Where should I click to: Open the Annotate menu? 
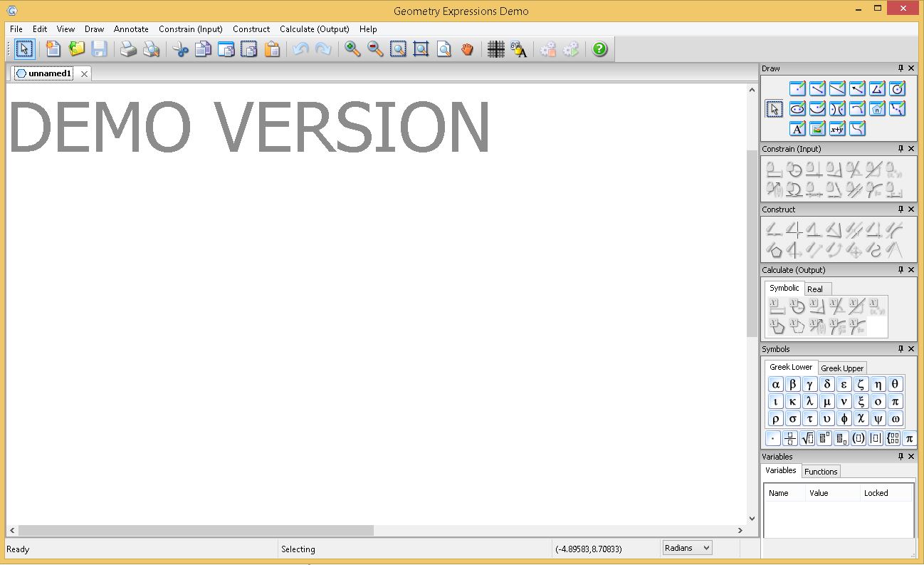pyautogui.click(x=131, y=29)
